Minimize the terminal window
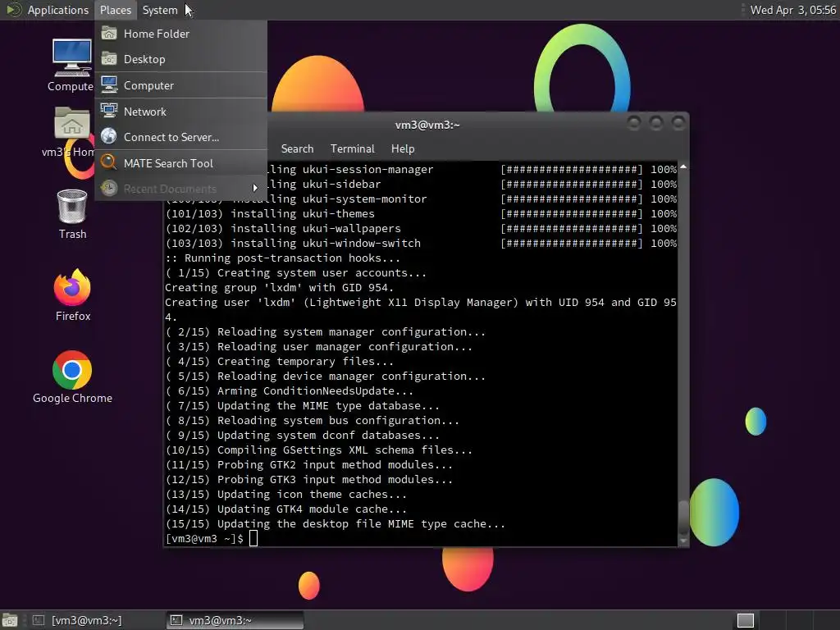 coord(634,124)
